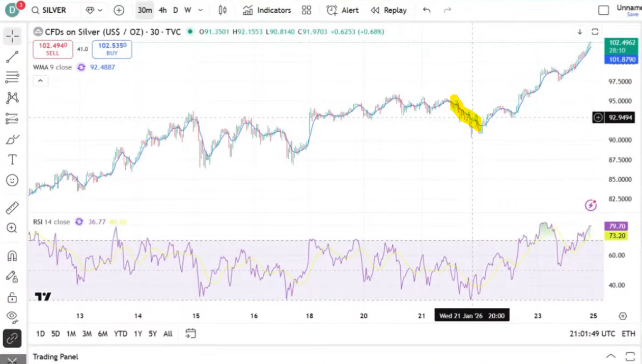Select the trend line drawing tool

click(12, 57)
